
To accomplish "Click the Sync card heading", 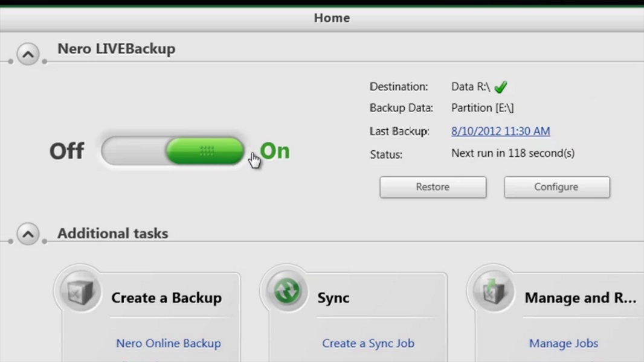I will pos(333,297).
